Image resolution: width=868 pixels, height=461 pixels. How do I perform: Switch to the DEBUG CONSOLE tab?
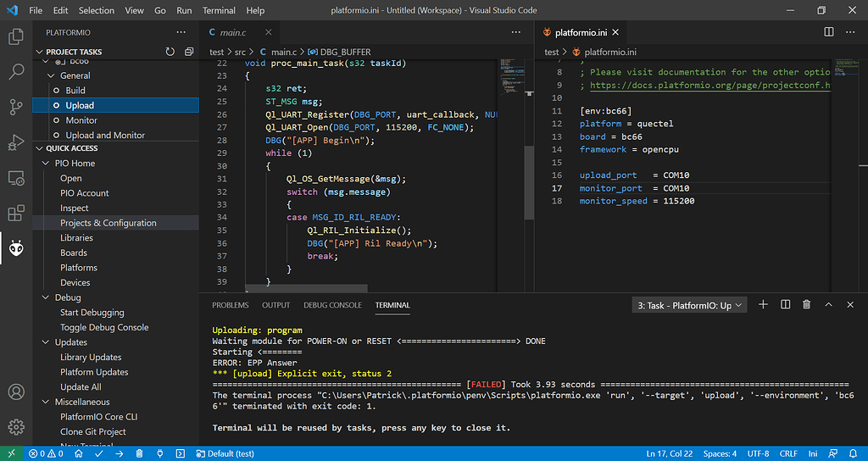(332, 305)
